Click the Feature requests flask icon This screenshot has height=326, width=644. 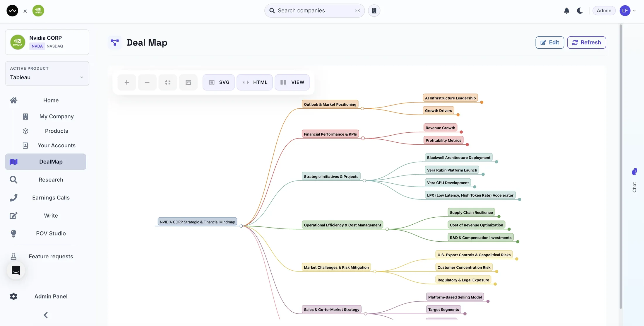(x=13, y=257)
